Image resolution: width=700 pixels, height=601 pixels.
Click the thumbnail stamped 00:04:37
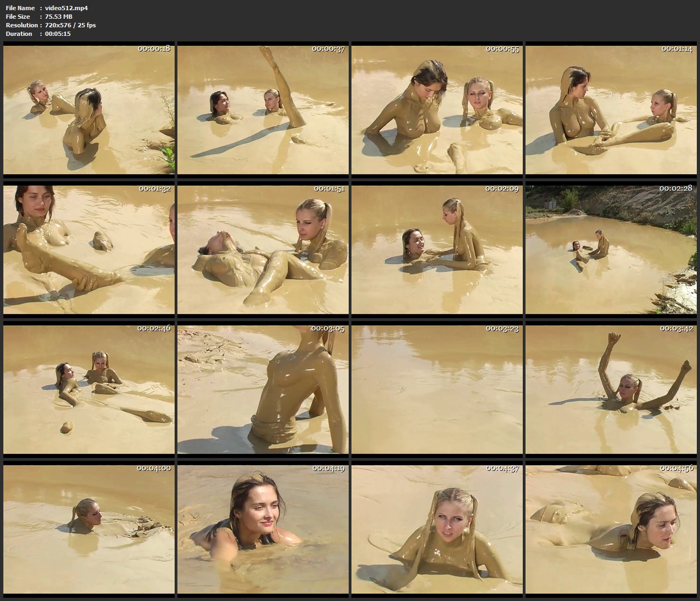tap(437, 529)
